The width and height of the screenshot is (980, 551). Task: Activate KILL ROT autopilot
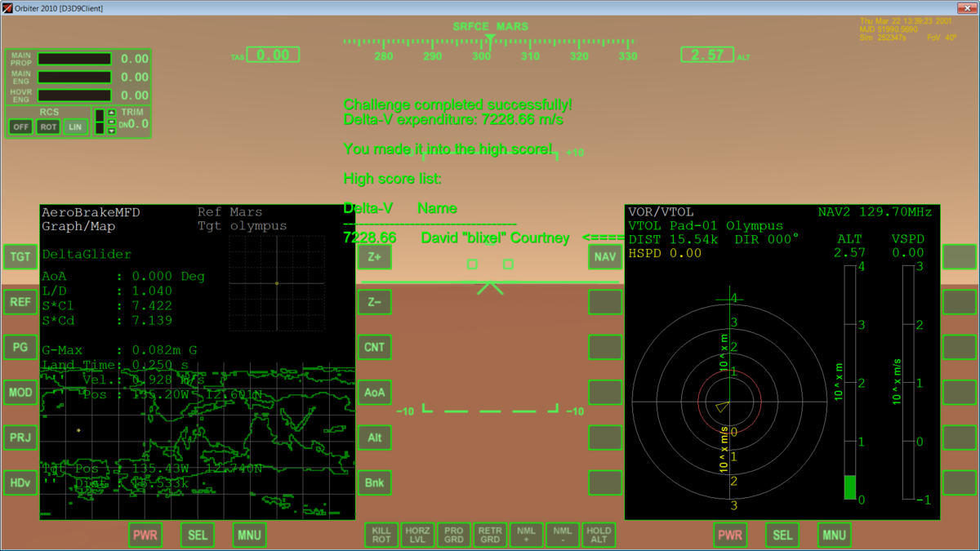(x=381, y=535)
